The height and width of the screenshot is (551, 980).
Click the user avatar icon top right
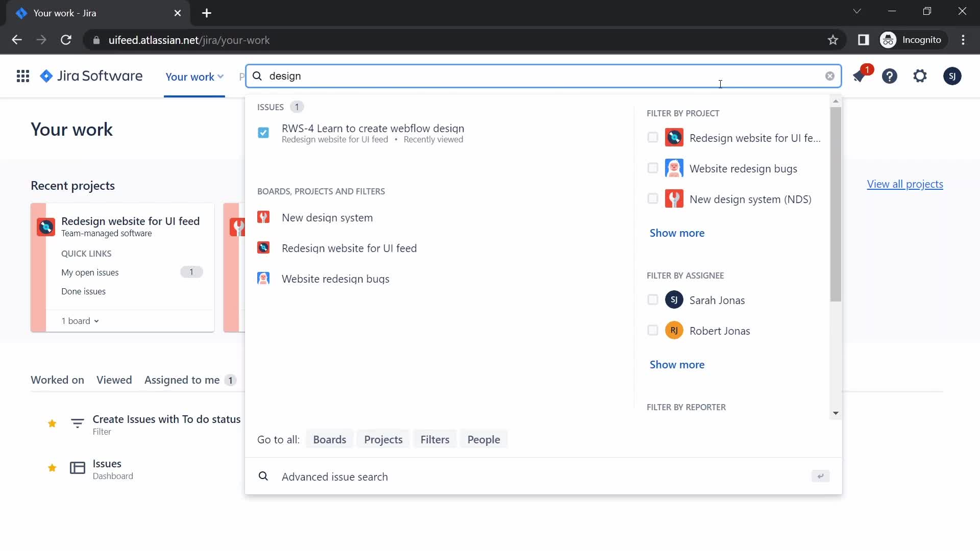point(953,76)
